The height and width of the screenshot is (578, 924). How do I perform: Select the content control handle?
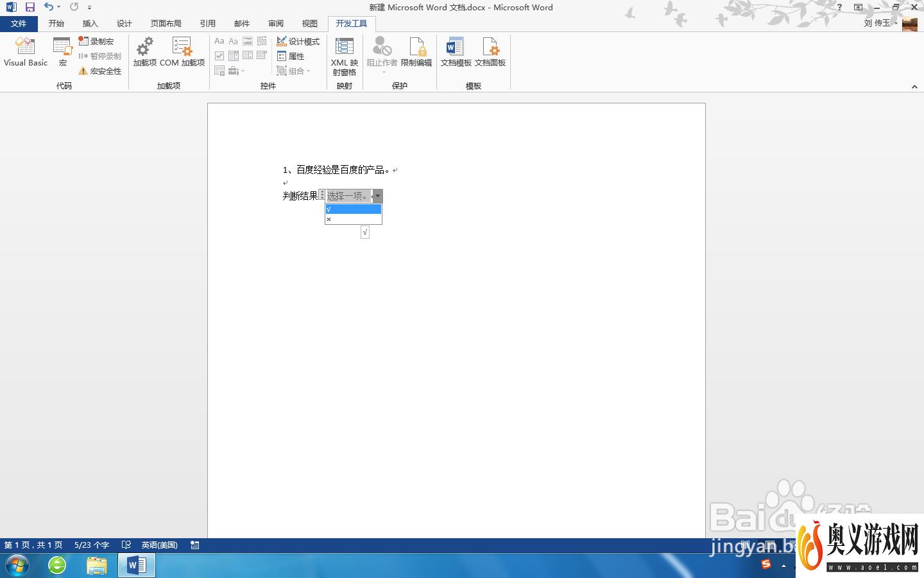[x=322, y=195]
